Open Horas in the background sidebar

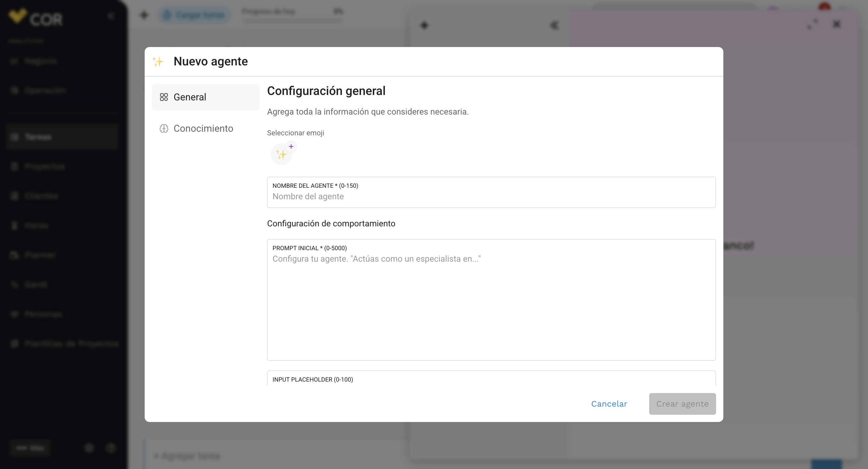(63, 225)
